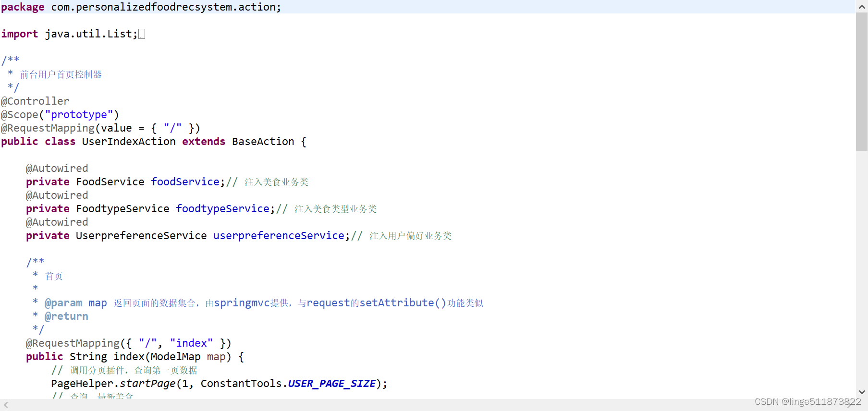The height and width of the screenshot is (411, 868).
Task: Click the UserpreferenceService type name
Action: pos(141,236)
